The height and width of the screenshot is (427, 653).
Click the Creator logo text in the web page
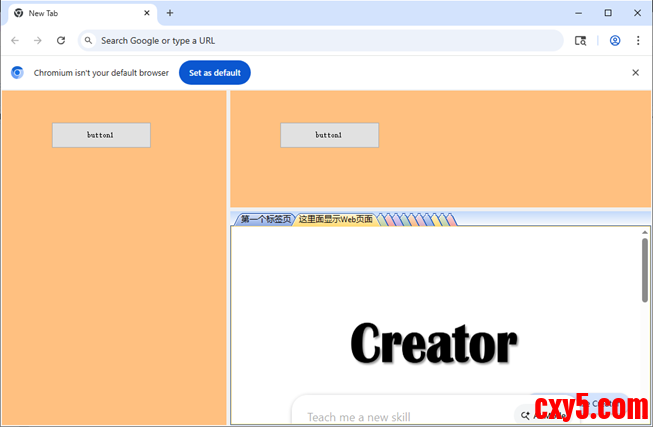(x=434, y=344)
